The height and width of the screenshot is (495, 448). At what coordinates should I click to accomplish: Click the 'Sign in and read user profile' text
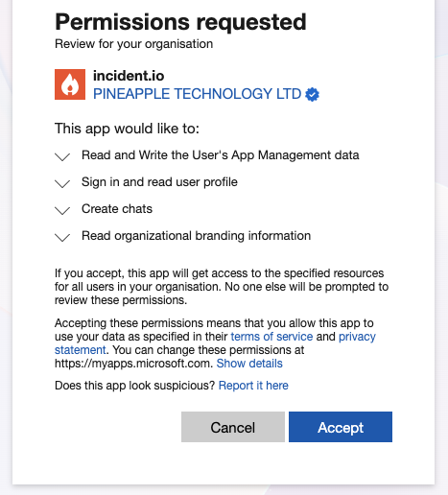(x=159, y=182)
